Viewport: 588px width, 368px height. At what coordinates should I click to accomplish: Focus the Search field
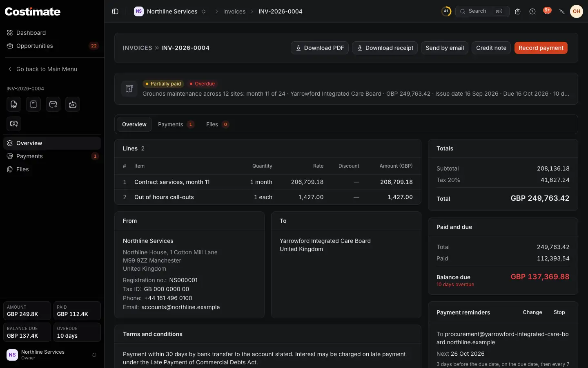[482, 11]
